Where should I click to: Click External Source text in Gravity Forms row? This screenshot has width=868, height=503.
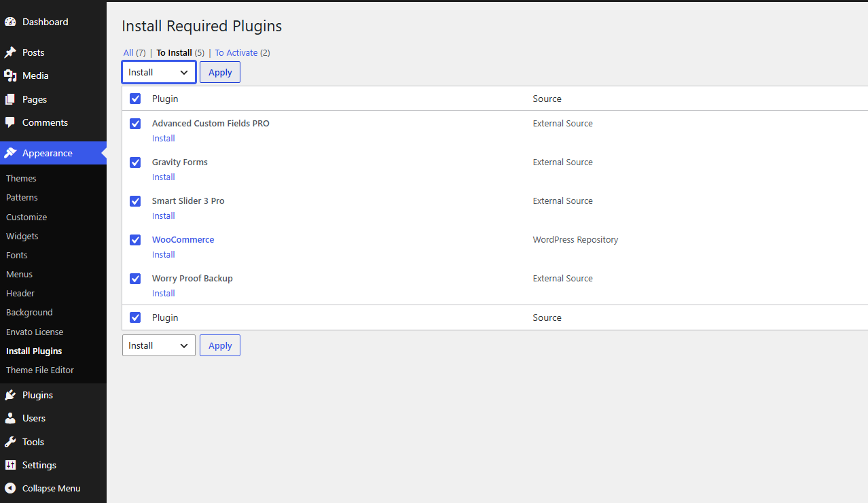pos(562,162)
